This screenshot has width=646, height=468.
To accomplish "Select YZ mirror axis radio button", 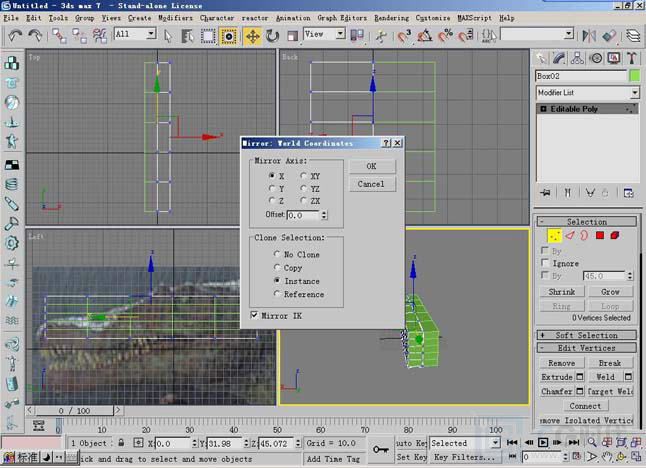I will [x=304, y=188].
